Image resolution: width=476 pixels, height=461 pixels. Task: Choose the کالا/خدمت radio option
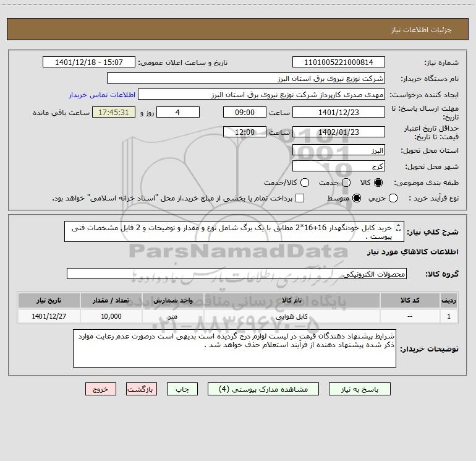point(305,183)
